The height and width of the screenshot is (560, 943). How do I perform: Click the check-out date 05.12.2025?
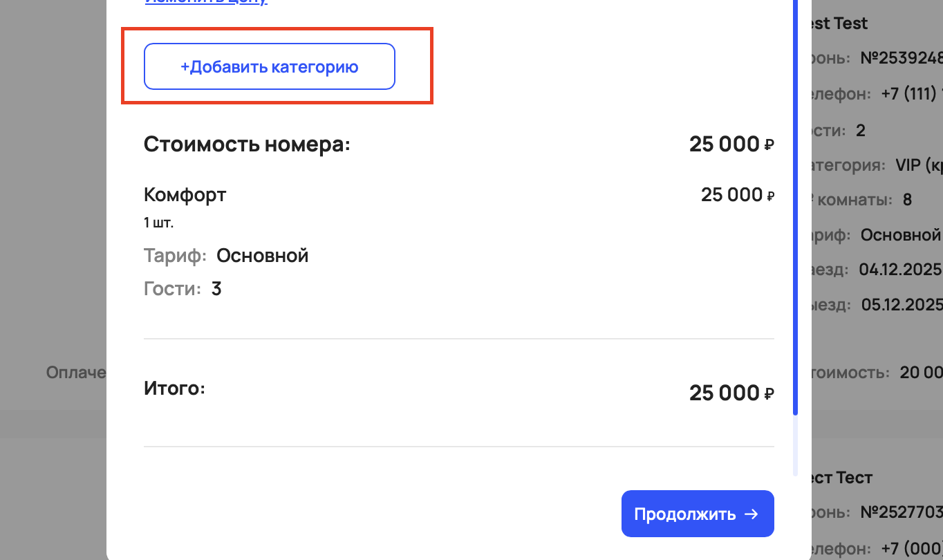pyautogui.click(x=902, y=304)
